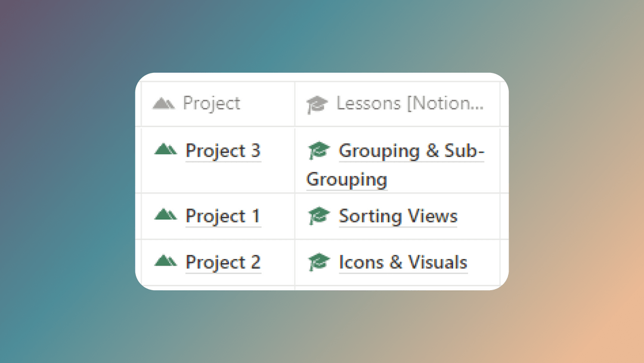Select the mountain icon beside Project 1
Image resolution: width=644 pixels, height=363 pixels.
click(167, 216)
